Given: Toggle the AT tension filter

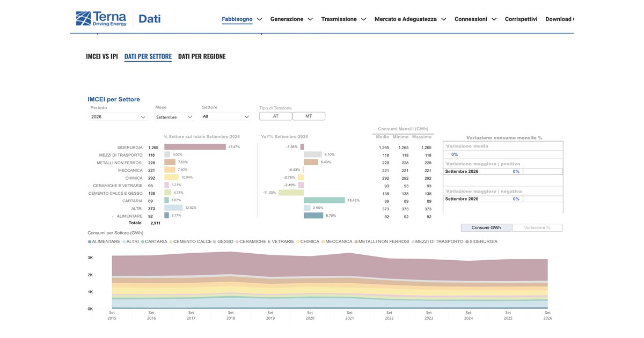Looking at the screenshot, I should pos(276,116).
